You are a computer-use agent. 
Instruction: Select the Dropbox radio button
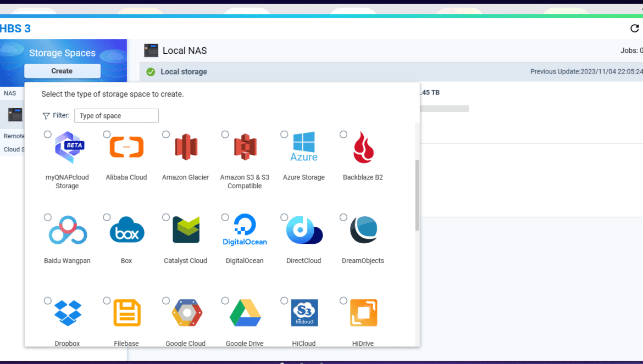(48, 300)
